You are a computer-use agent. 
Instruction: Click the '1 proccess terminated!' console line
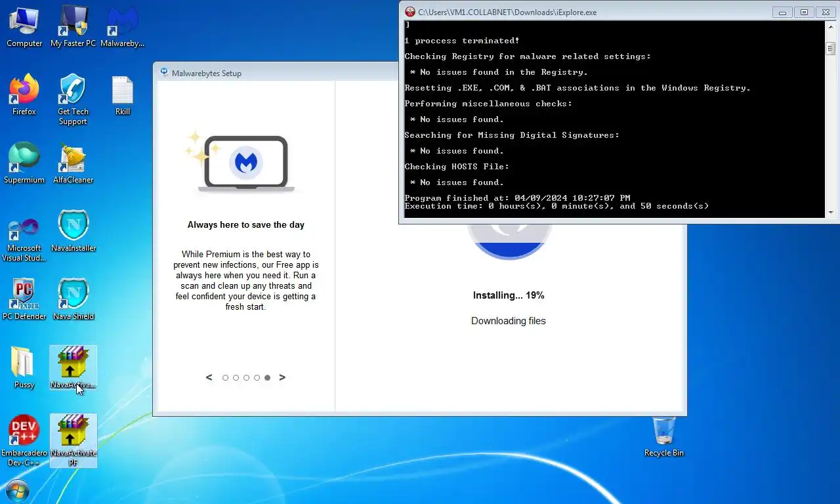tap(462, 41)
